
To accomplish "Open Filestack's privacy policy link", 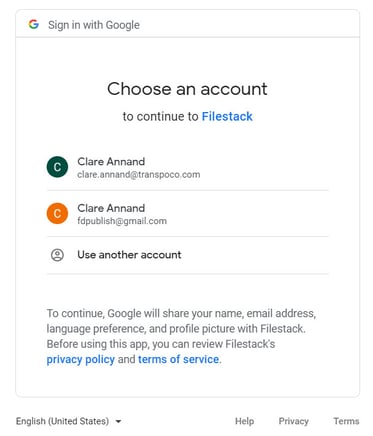I will pyautogui.click(x=81, y=359).
